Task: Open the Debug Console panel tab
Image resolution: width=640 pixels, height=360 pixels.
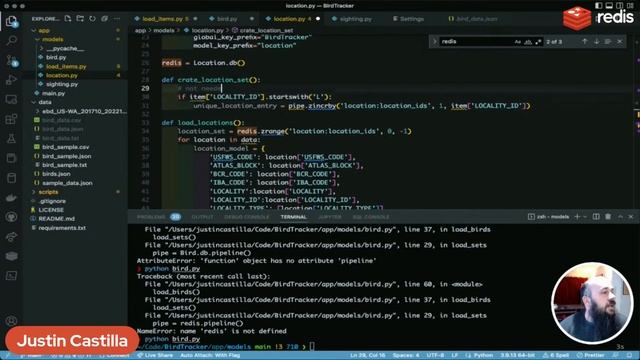Action: pos(247,217)
